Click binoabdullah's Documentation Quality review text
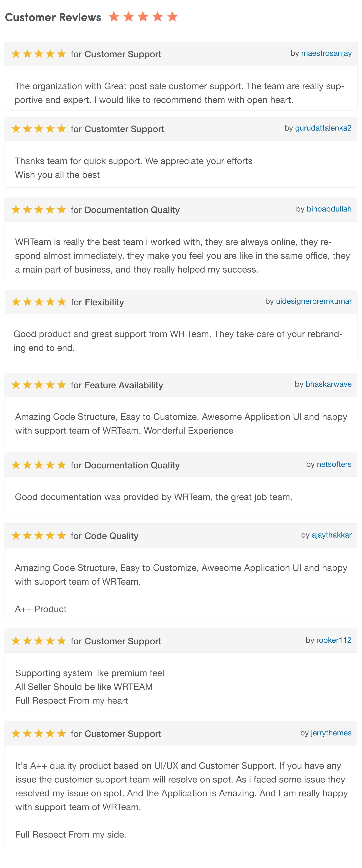Viewport: 362px width, 868px height. (x=182, y=256)
